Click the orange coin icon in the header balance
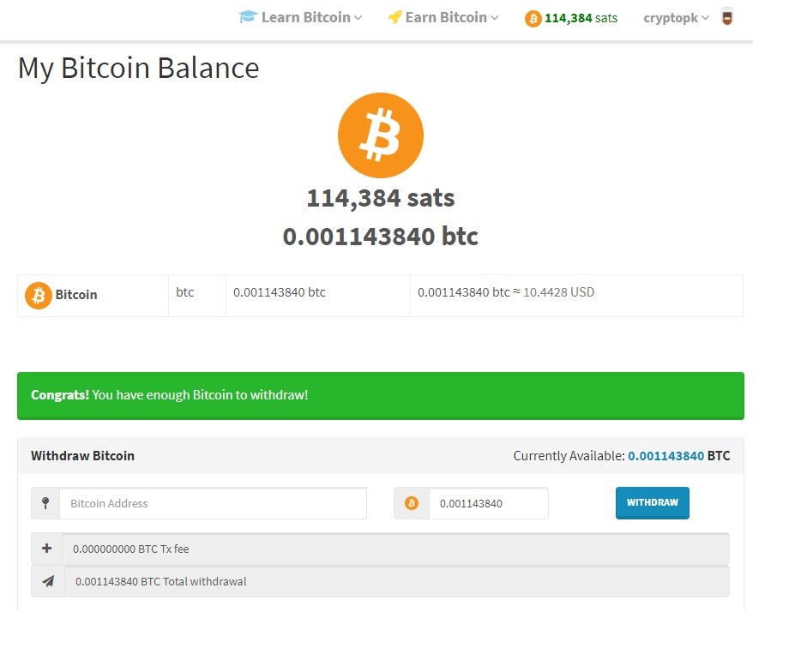The image size is (789, 672). [533, 19]
